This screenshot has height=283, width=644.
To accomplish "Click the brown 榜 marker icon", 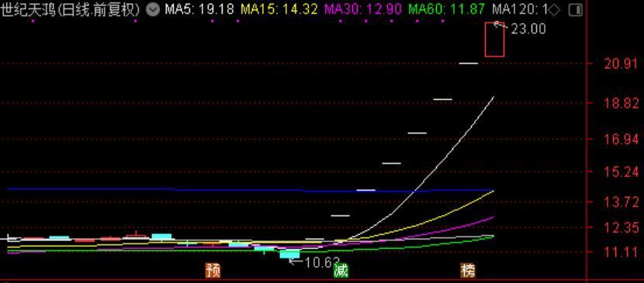I will pos(468,271).
